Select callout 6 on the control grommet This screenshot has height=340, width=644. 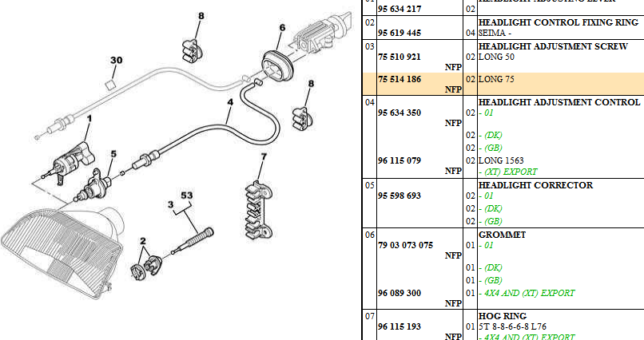pos(281,28)
